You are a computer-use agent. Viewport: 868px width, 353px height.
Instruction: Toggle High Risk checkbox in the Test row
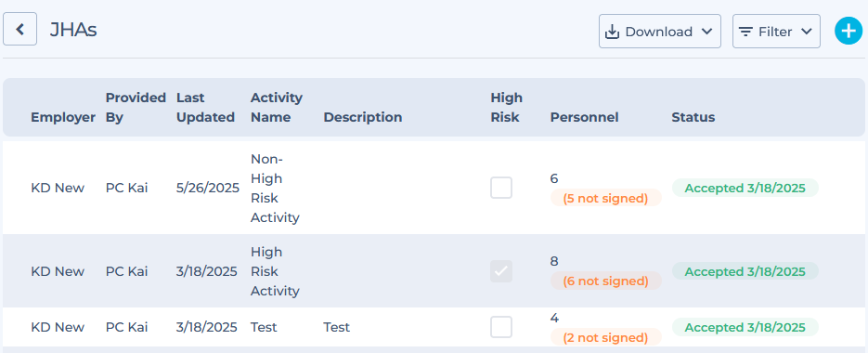(501, 327)
